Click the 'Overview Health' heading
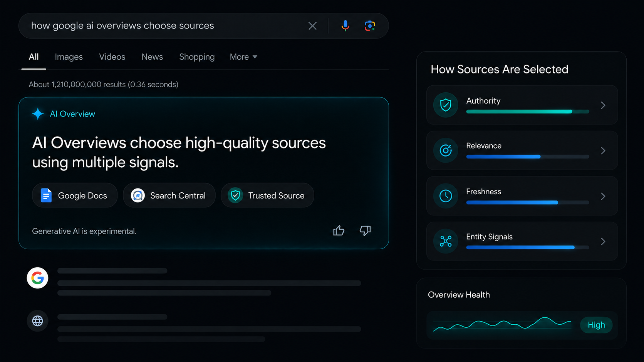This screenshot has height=362, width=644. [459, 295]
